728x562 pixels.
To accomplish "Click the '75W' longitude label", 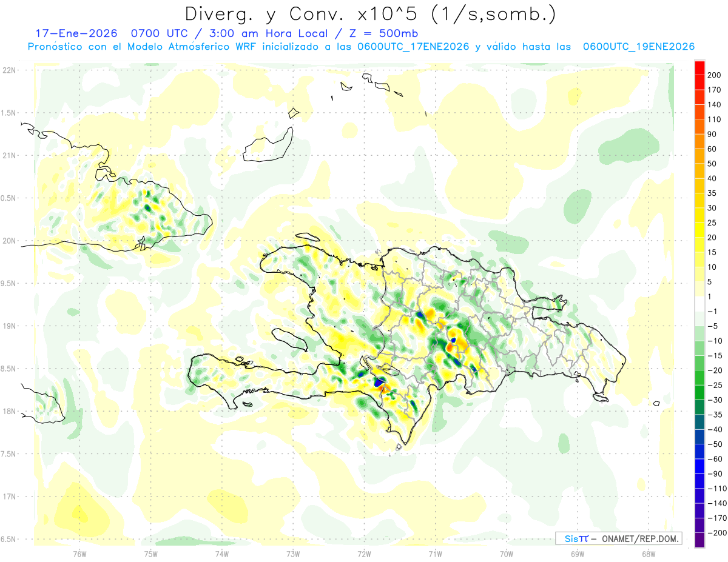I will (150, 554).
